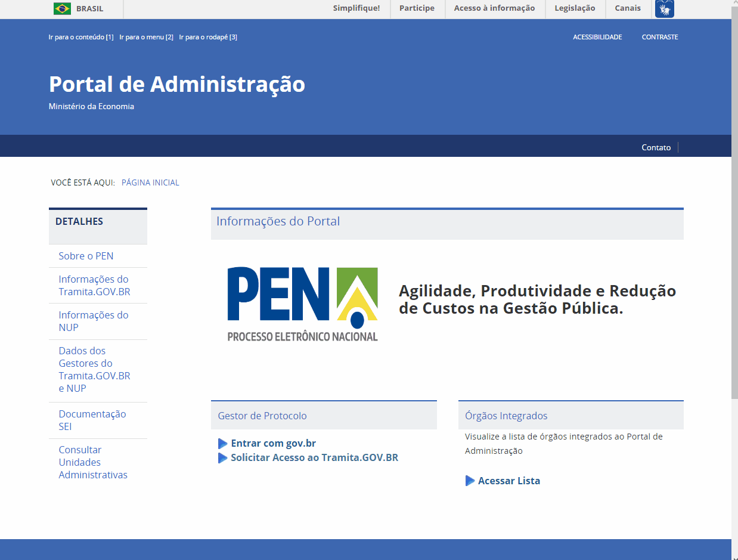Toggle the CONTRASTE high-contrast mode

coord(660,37)
